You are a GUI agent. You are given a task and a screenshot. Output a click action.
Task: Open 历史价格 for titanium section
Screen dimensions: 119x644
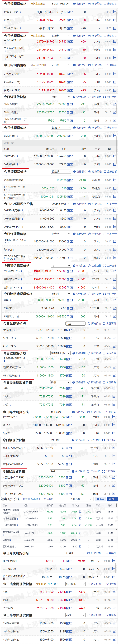(94, 323)
